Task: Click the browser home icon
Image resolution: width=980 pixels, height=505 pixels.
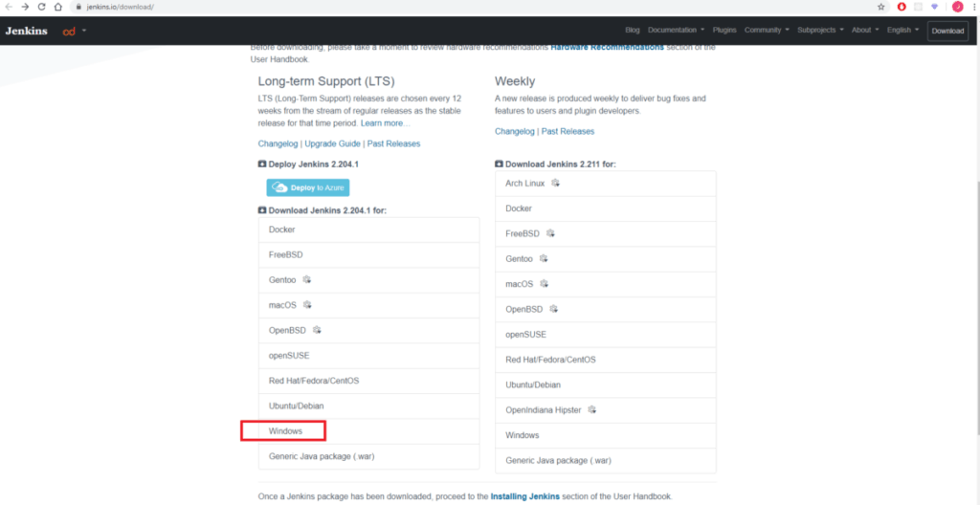Action: 58,7
